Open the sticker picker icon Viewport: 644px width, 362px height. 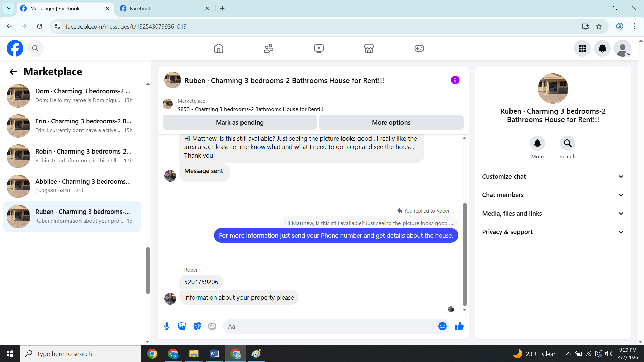[197, 326]
